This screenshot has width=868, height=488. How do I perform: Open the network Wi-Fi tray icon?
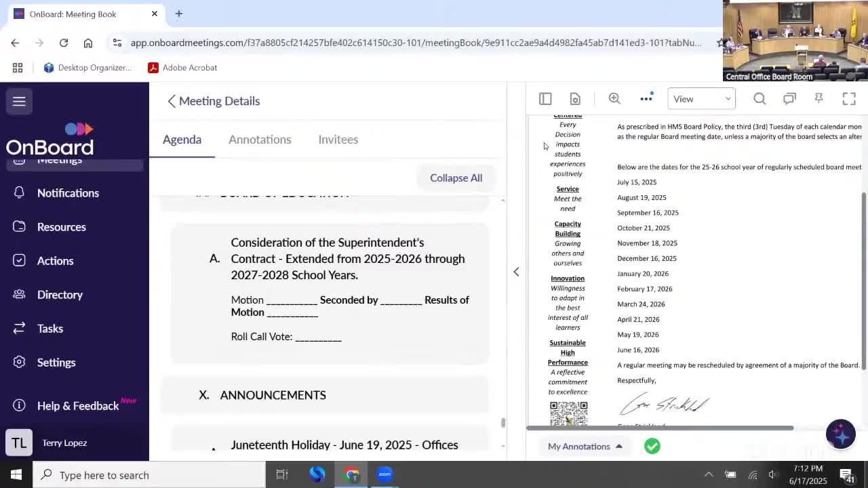[753, 475]
